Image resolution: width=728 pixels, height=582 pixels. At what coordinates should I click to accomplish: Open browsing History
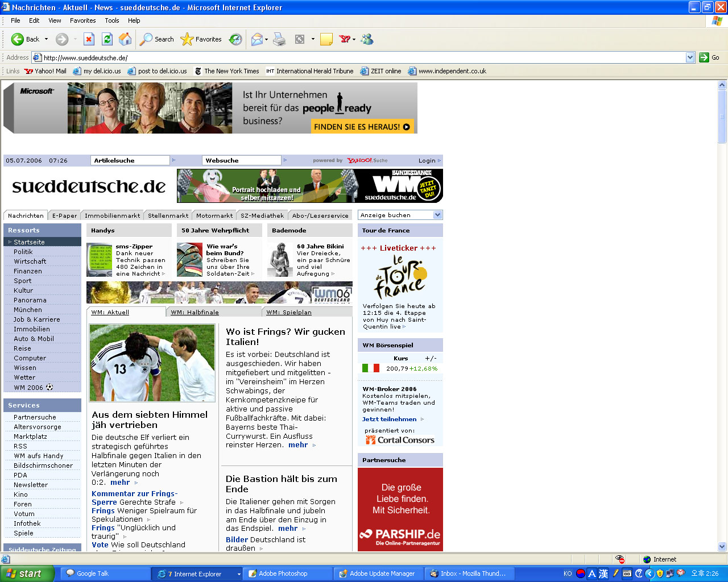235,39
